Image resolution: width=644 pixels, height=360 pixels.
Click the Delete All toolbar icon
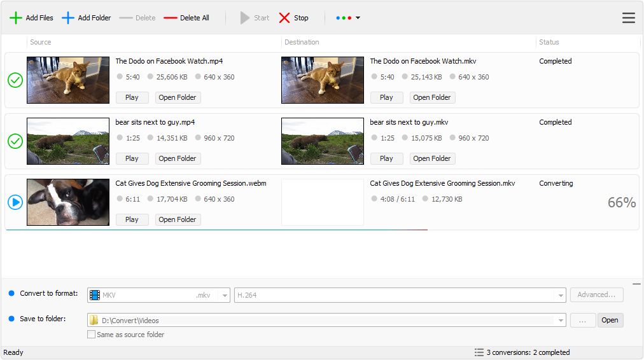tap(170, 18)
